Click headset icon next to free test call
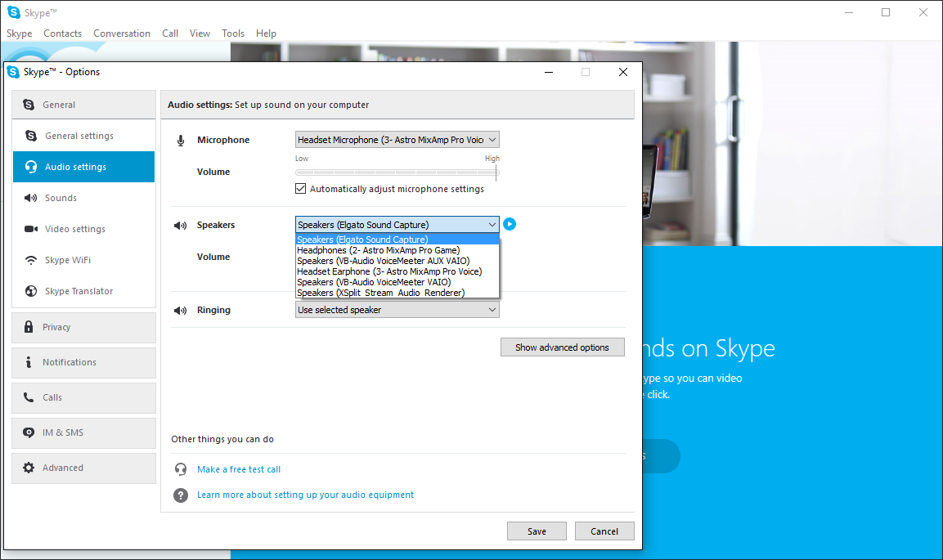Viewport: 943px width, 560px height. tap(181, 469)
